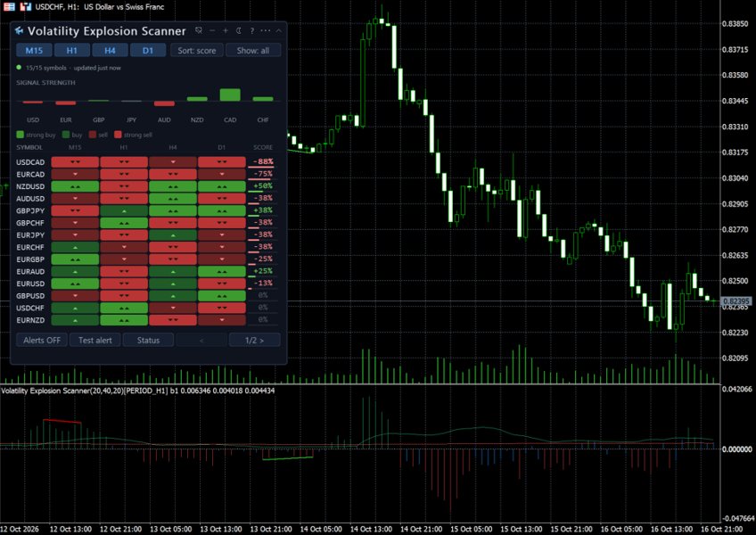Click the chart list icon in the top-left corner

coord(9,7)
